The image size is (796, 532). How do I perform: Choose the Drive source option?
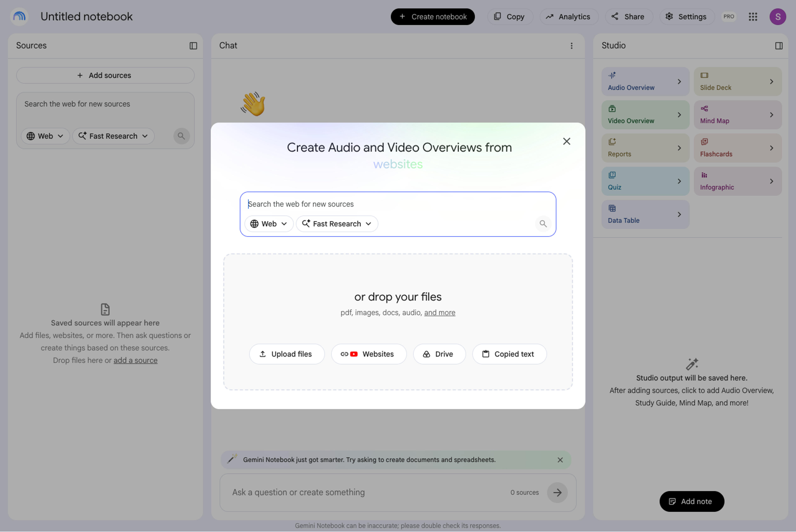pos(439,354)
